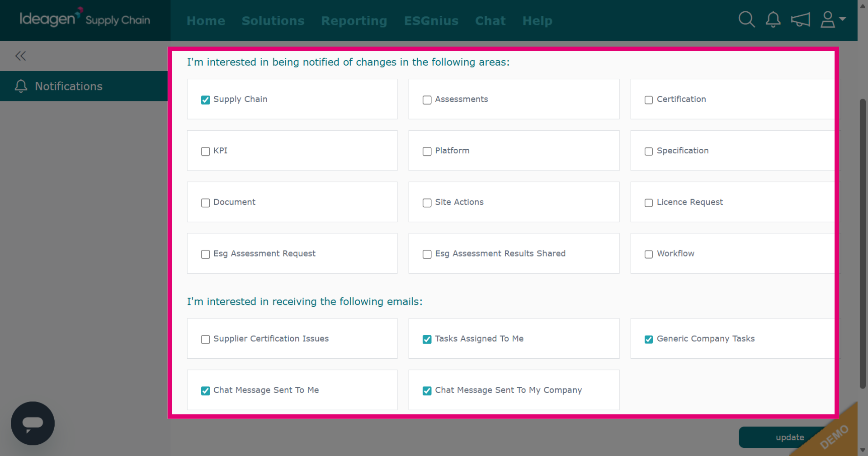Enable the Licence Request checkbox

click(x=648, y=203)
